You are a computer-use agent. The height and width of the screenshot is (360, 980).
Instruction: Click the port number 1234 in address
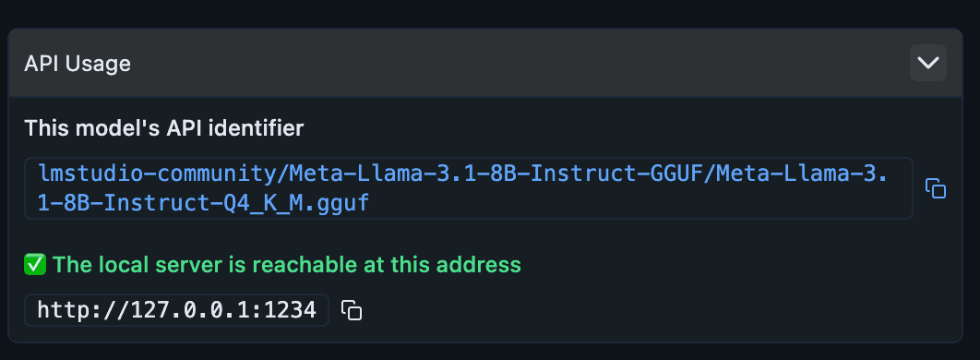click(291, 310)
